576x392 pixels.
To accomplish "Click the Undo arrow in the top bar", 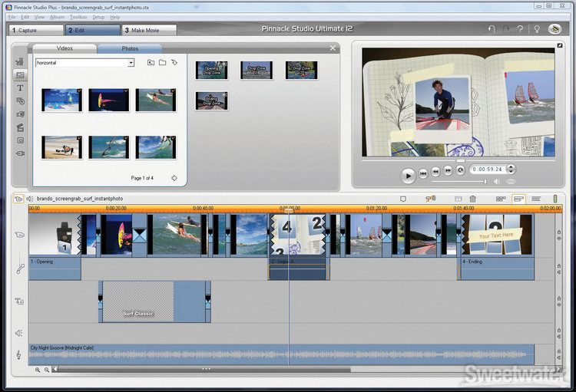I will pyautogui.click(x=492, y=29).
